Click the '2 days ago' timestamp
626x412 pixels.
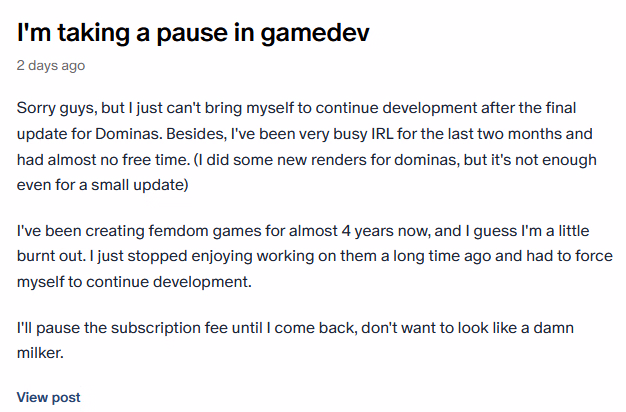point(51,65)
